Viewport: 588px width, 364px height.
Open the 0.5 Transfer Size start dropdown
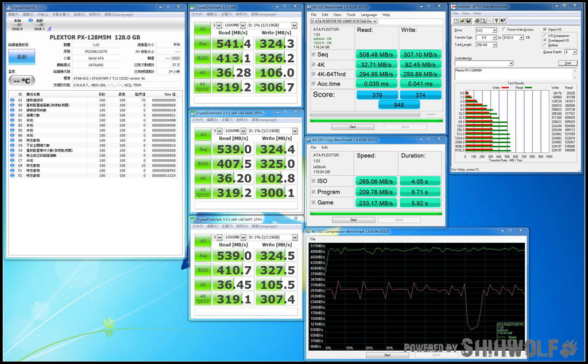[494, 37]
